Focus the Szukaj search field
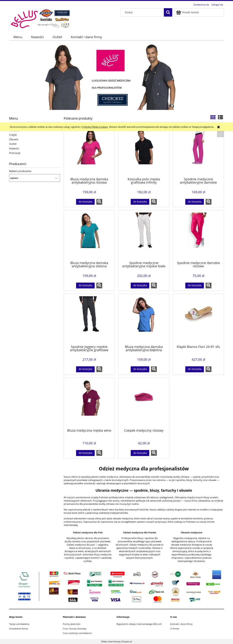Image resolution: width=233 pixels, height=644 pixels. coord(142,12)
